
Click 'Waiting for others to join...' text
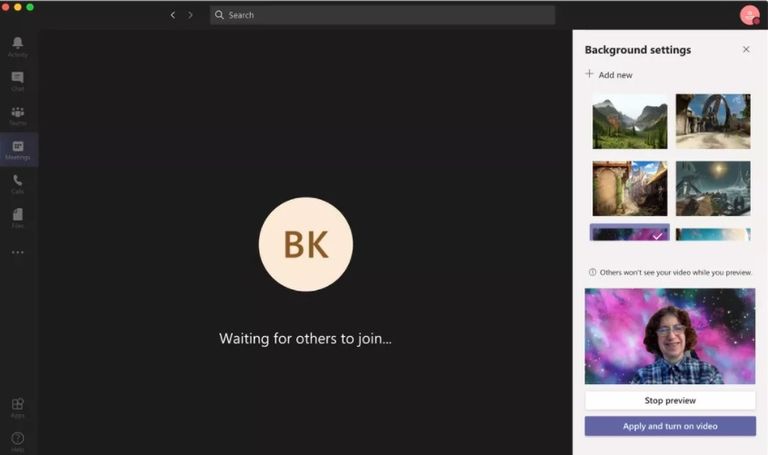pyautogui.click(x=305, y=338)
